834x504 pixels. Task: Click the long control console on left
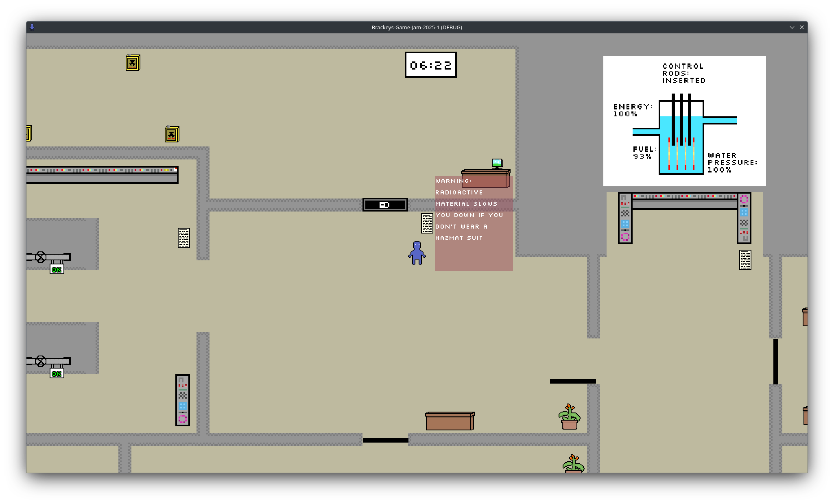(102, 175)
